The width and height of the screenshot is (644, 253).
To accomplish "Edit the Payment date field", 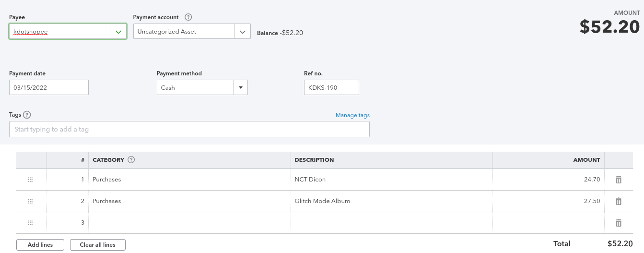I will pos(49,88).
